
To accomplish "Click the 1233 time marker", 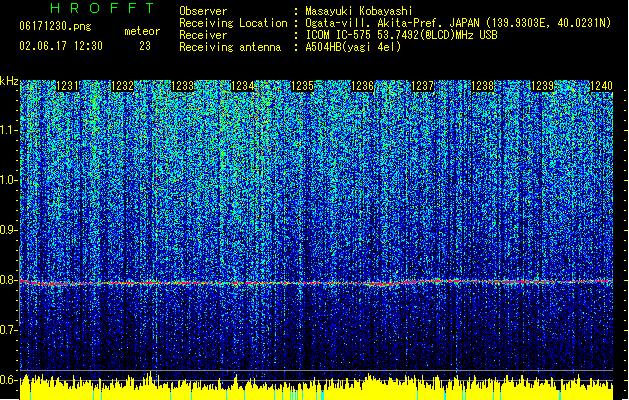I will pyautogui.click(x=183, y=86).
